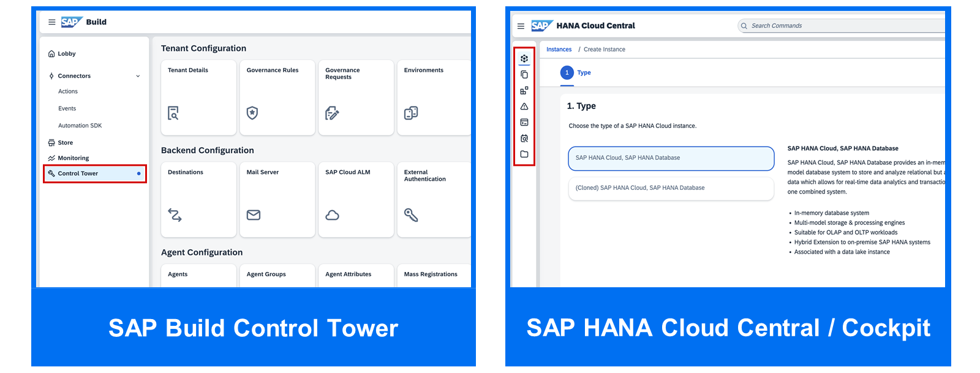Open the Governance Requests card

[356, 97]
